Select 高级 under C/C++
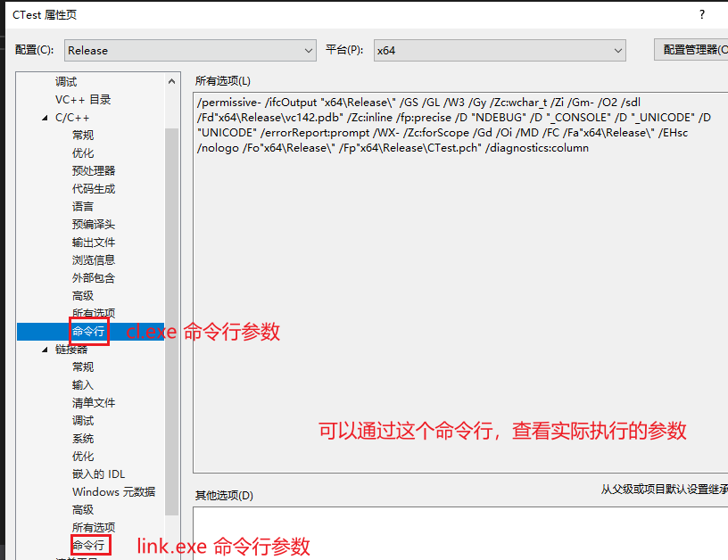 83,295
